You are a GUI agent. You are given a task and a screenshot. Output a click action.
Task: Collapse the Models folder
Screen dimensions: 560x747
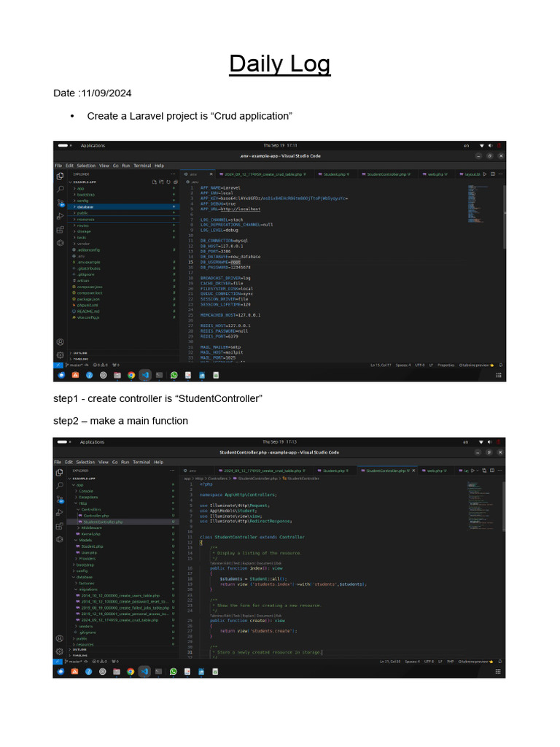[124, 541]
